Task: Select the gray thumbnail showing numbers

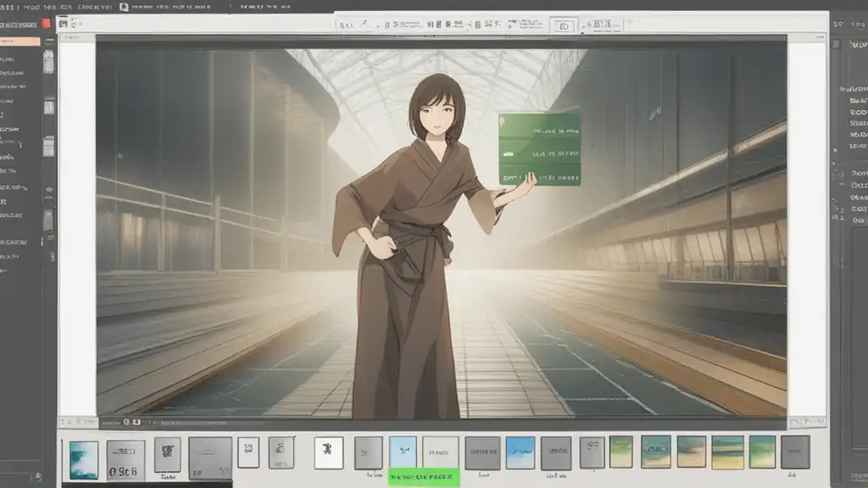Action: click(125, 459)
